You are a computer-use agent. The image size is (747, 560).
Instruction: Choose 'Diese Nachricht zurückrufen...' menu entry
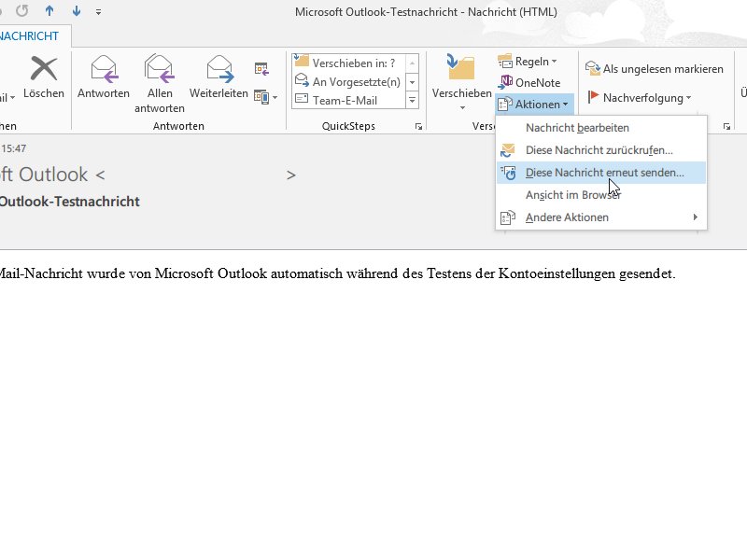click(601, 150)
